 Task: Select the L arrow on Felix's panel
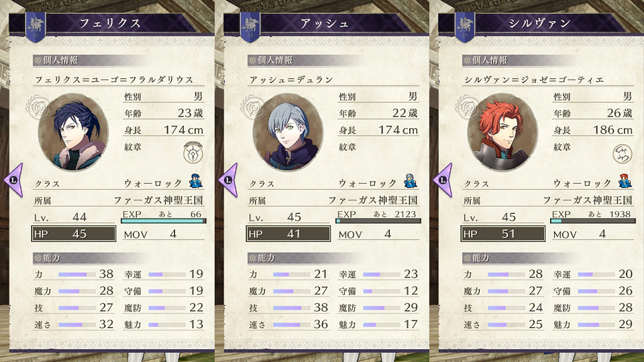tap(14, 180)
